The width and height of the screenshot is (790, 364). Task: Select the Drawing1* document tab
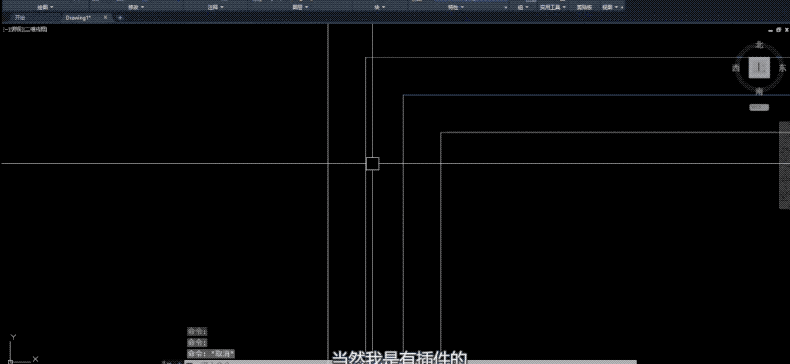(78, 18)
